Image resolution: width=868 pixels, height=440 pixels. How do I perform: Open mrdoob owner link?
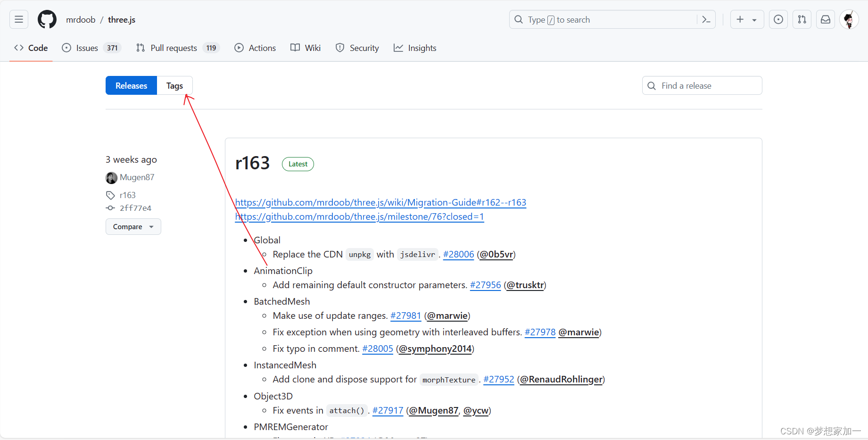click(81, 19)
